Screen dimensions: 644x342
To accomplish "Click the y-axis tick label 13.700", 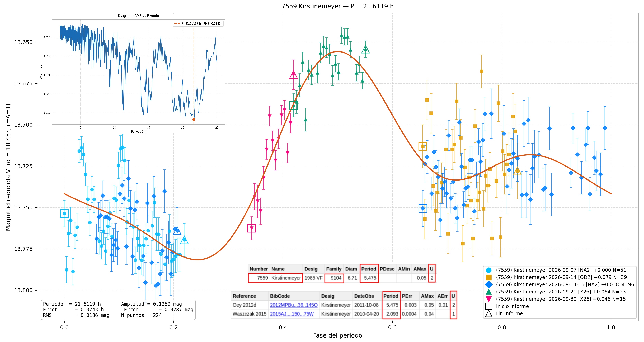I will pyautogui.click(x=23, y=125).
